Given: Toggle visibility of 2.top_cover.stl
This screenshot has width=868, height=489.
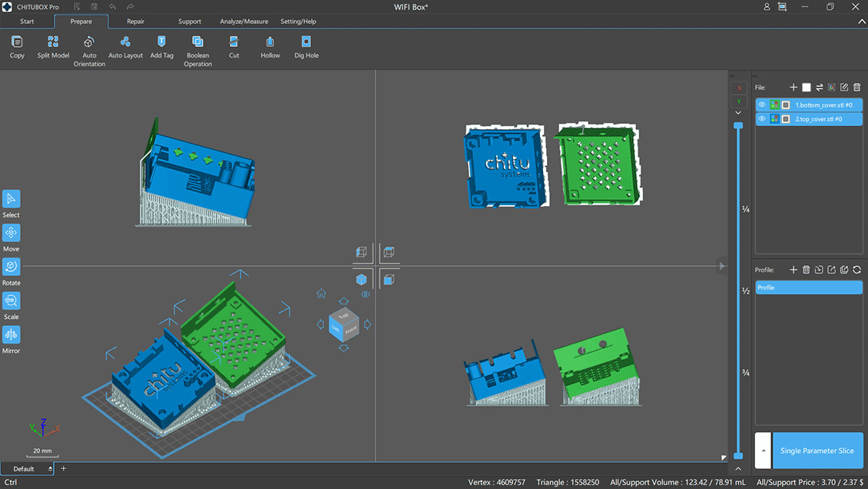Looking at the screenshot, I should pos(762,119).
